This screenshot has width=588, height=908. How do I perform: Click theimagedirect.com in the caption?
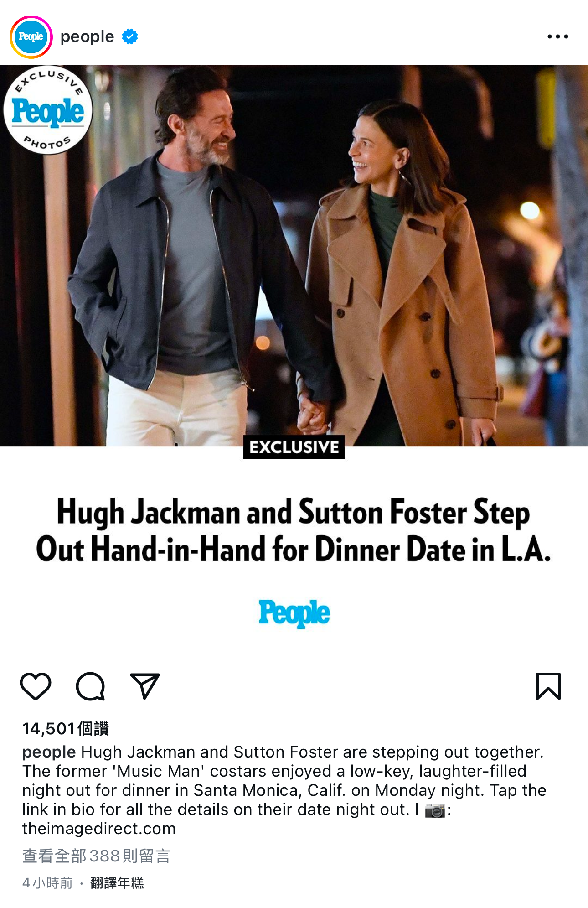click(99, 829)
